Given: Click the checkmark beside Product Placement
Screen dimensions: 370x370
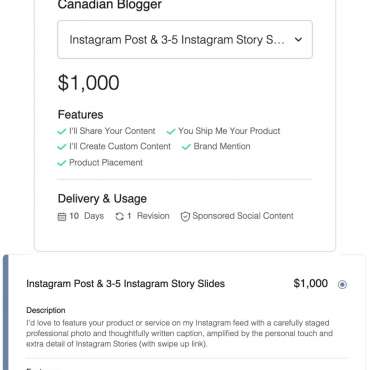Looking at the screenshot, I should (x=62, y=163).
